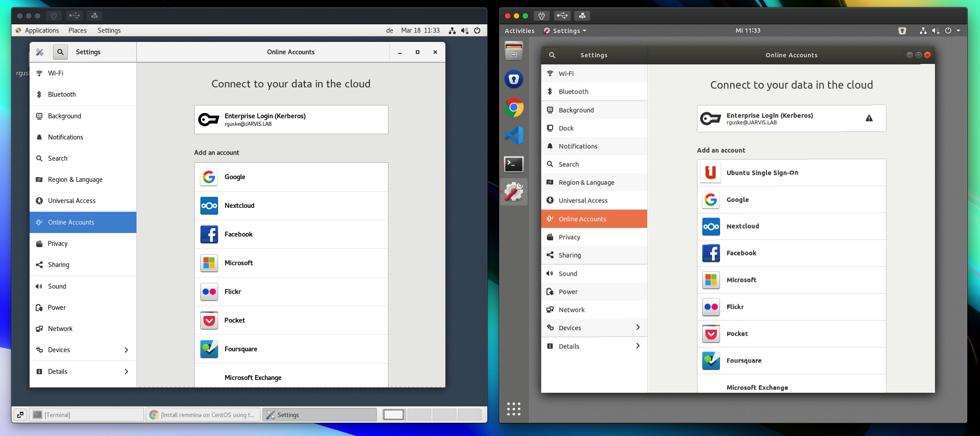Click Chrome remmina window in CentOS taskbar
980x436 pixels.
coord(203,415)
